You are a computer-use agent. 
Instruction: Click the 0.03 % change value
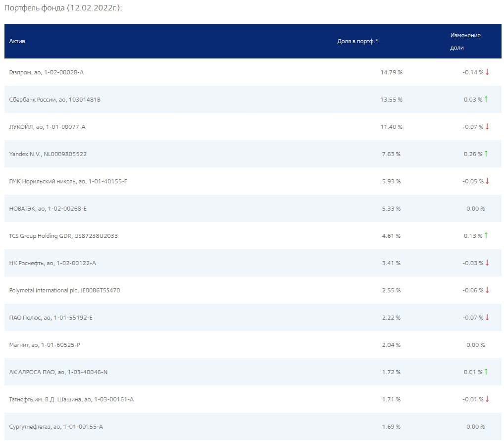473,100
